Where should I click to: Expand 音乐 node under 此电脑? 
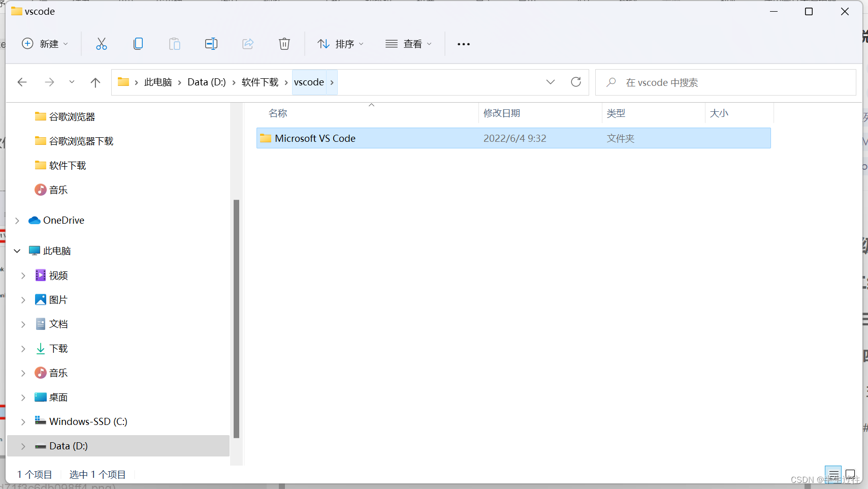coord(23,373)
